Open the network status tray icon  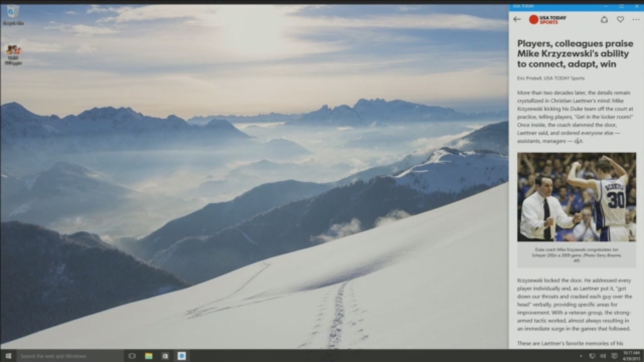point(592,356)
